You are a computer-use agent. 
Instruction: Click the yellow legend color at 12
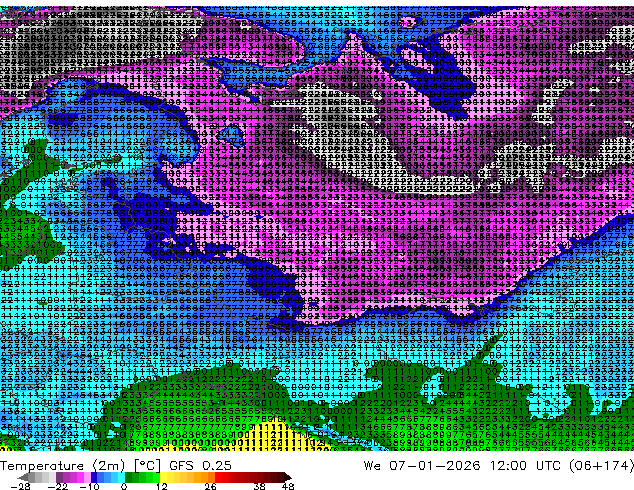(163, 477)
